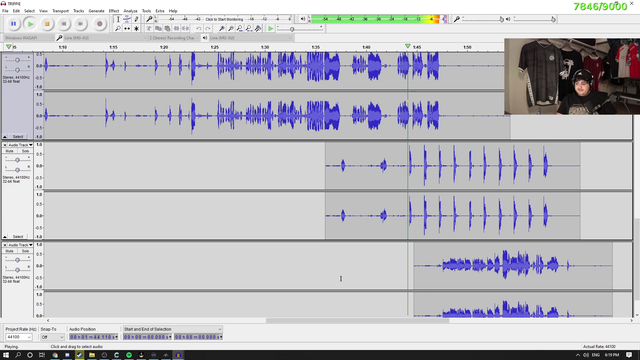Open the Windows WASAPI audio host dropdown
Screen dimensions: 640x360
point(29,38)
